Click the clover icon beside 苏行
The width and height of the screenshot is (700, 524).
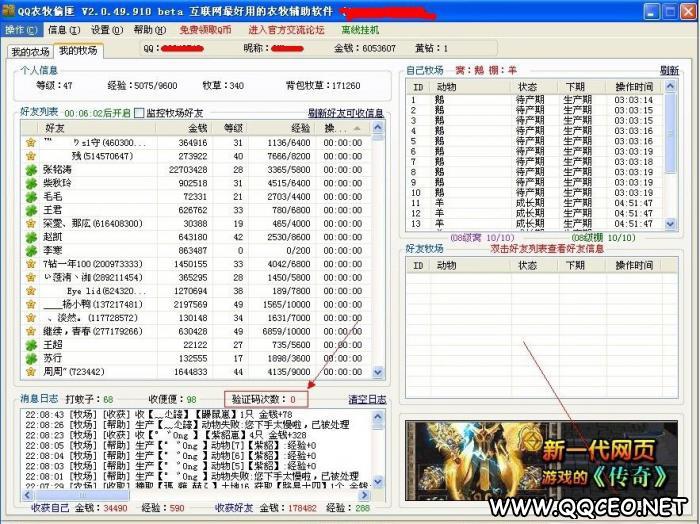[31, 358]
